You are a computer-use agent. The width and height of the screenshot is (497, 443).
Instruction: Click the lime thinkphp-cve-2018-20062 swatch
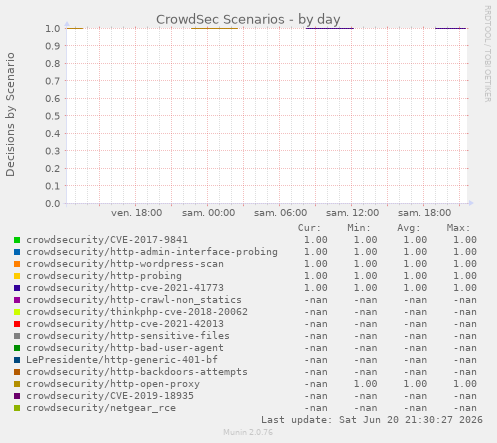[x=17, y=312]
